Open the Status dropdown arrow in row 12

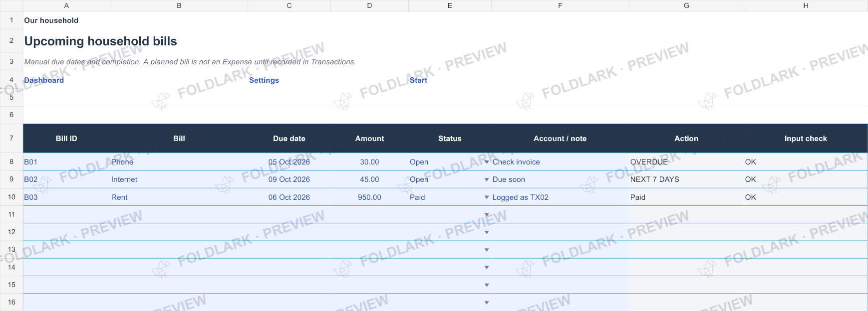(487, 232)
